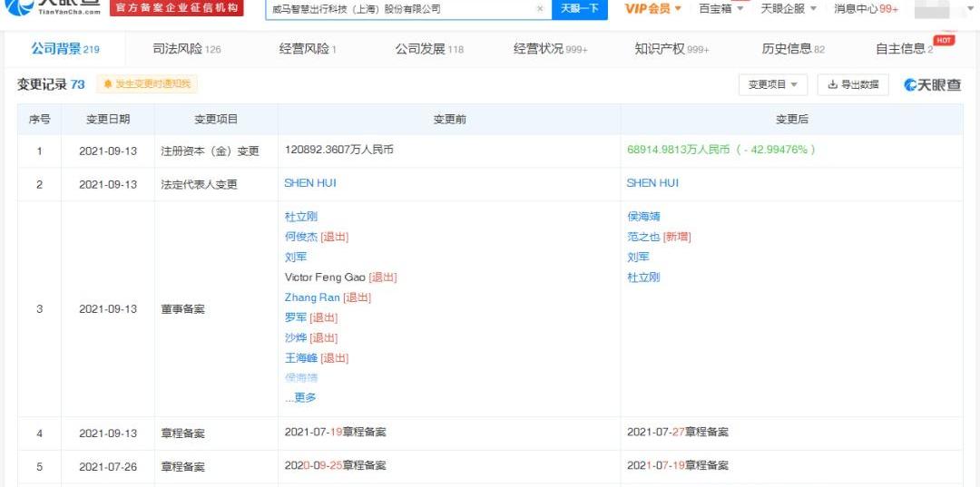Screen dimensions: 980x487
Task: Switch to the 自主信息 tab
Action: coord(905,49)
